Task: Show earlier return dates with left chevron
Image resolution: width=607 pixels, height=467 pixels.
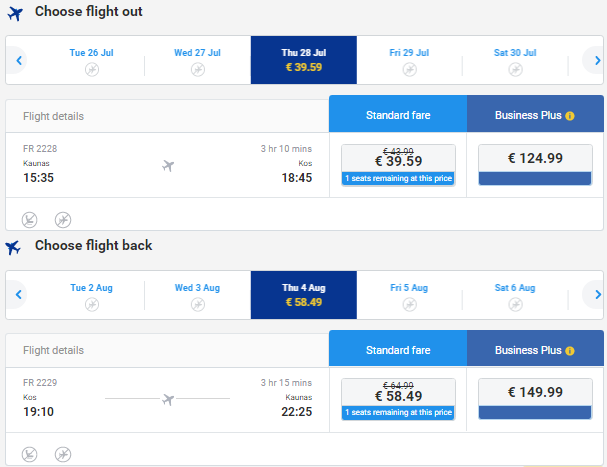Action: coord(18,295)
